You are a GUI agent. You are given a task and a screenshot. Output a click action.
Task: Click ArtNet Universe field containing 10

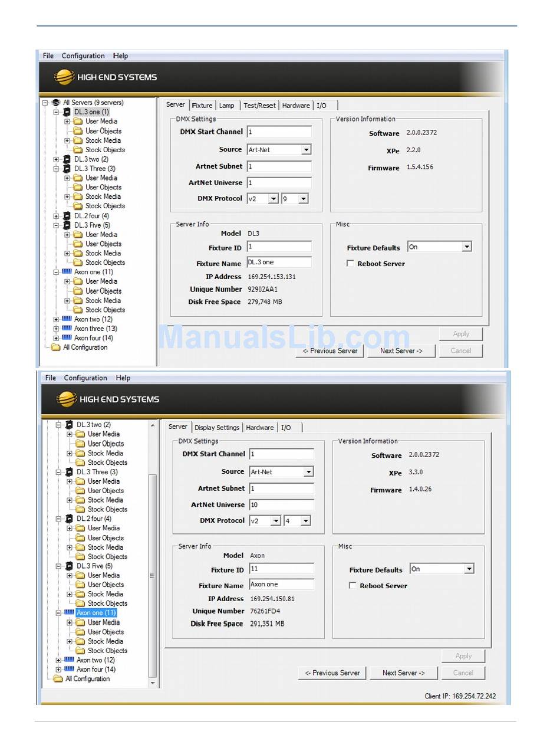coord(281,505)
